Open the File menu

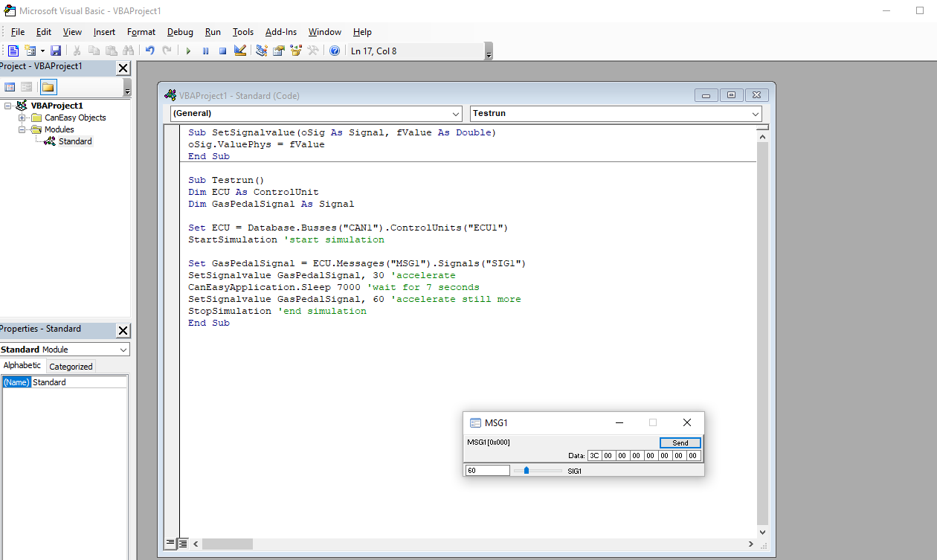18,32
